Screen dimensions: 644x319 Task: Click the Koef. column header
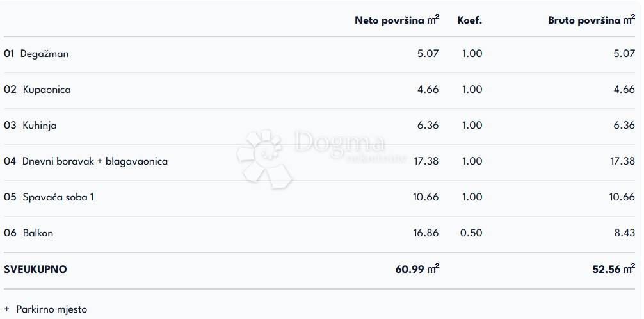(469, 20)
